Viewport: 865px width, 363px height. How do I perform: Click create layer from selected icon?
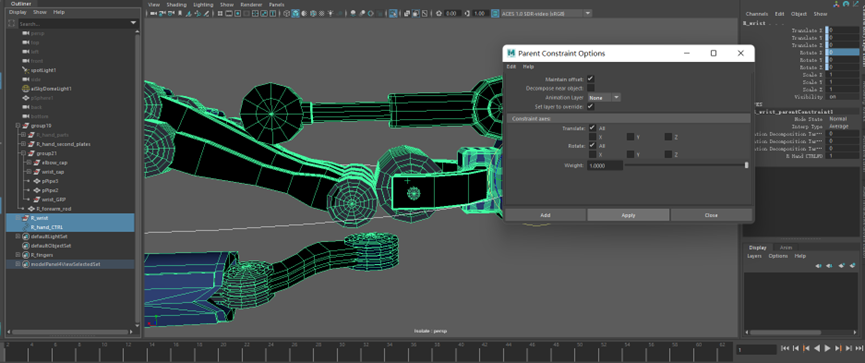tap(852, 265)
